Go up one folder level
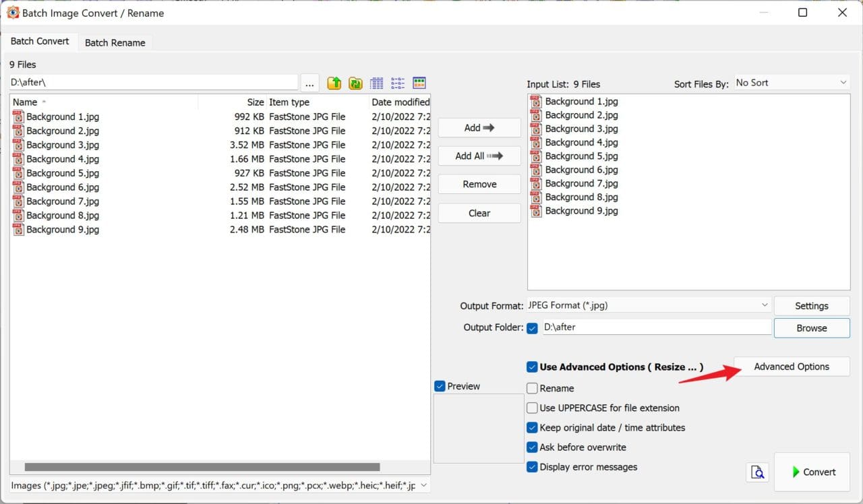The height and width of the screenshot is (504, 863). click(334, 84)
